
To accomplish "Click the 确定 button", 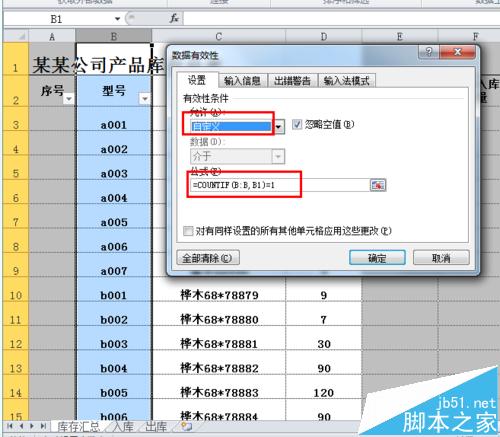I will click(377, 258).
